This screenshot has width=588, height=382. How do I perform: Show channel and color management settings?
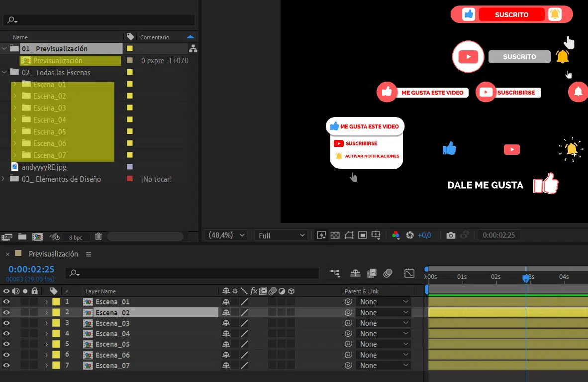pos(395,235)
